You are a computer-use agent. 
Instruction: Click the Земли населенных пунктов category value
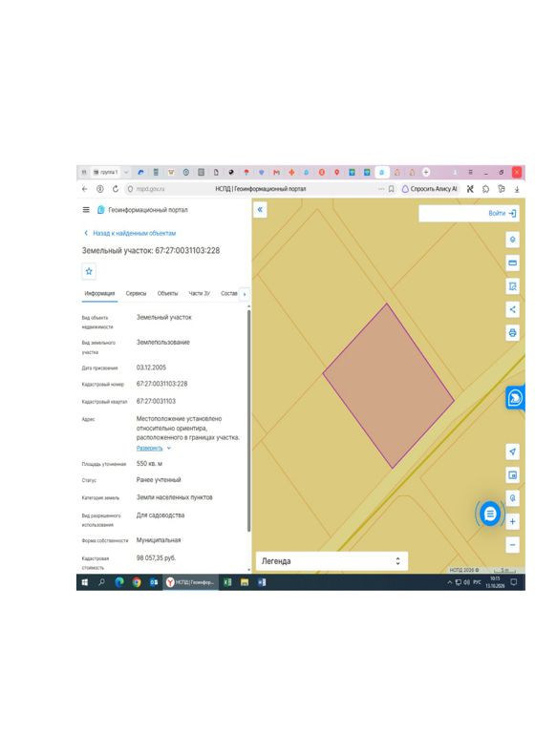[x=174, y=497]
